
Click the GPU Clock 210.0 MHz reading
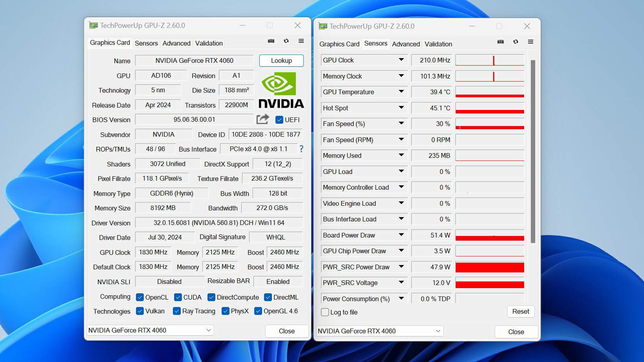[432, 60]
